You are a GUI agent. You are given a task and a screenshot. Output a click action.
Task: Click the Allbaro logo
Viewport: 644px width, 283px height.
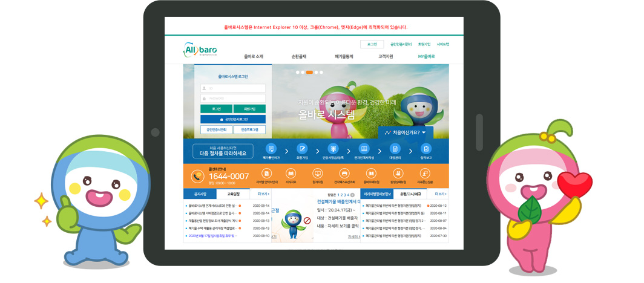tap(200, 49)
